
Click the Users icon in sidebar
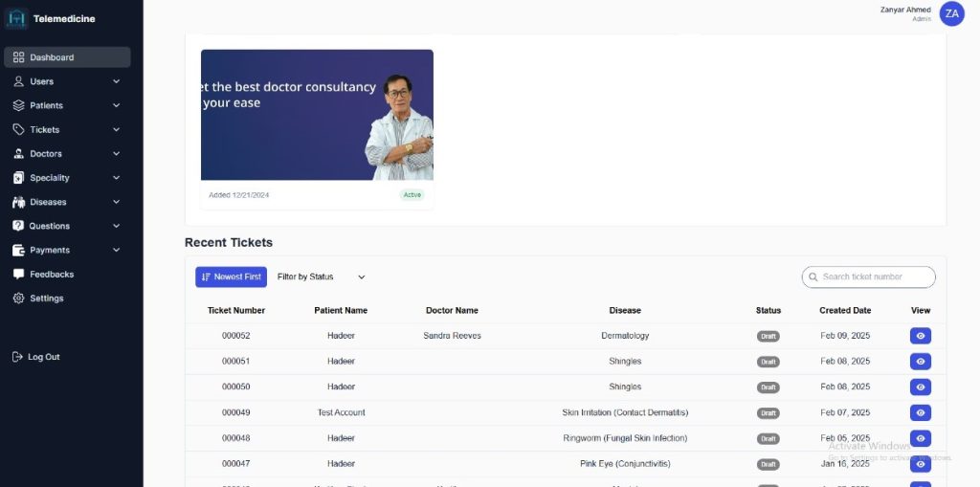[x=18, y=81]
